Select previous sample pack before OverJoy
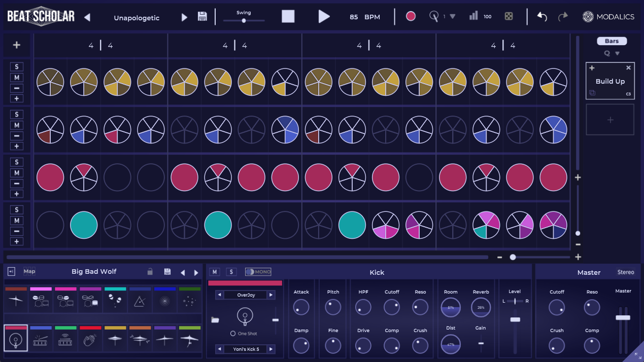 point(219,295)
